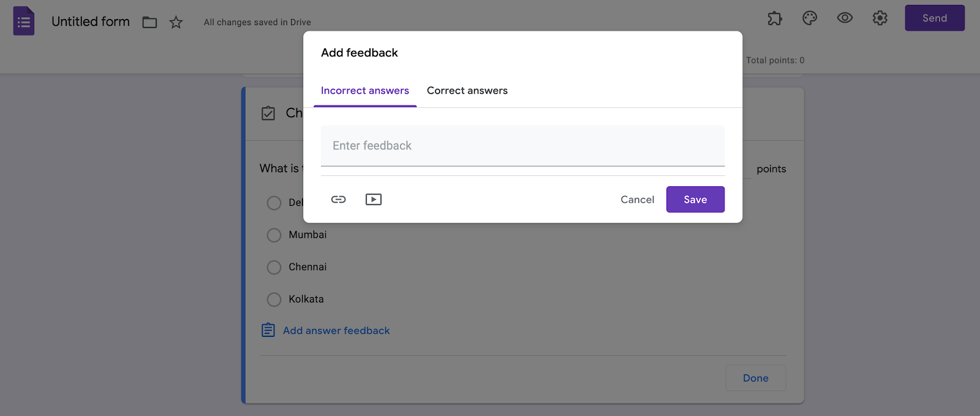
Task: Switch to the Incorrect answers tab
Action: (x=365, y=91)
